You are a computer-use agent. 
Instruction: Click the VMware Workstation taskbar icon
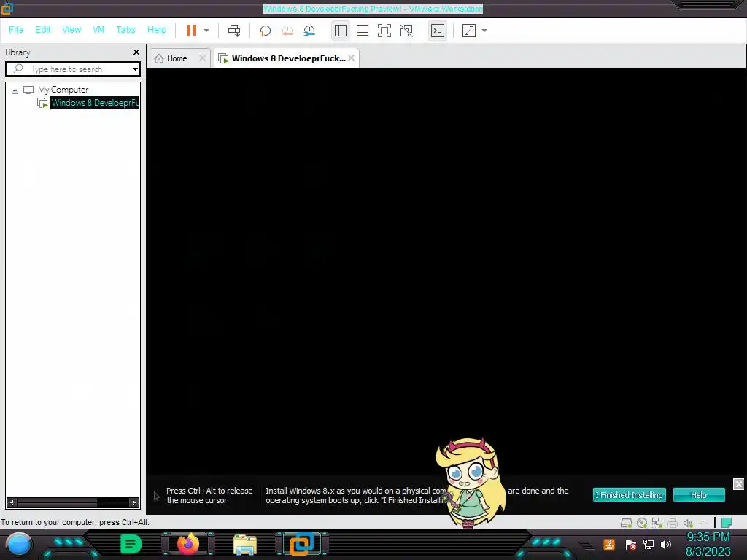click(x=301, y=544)
